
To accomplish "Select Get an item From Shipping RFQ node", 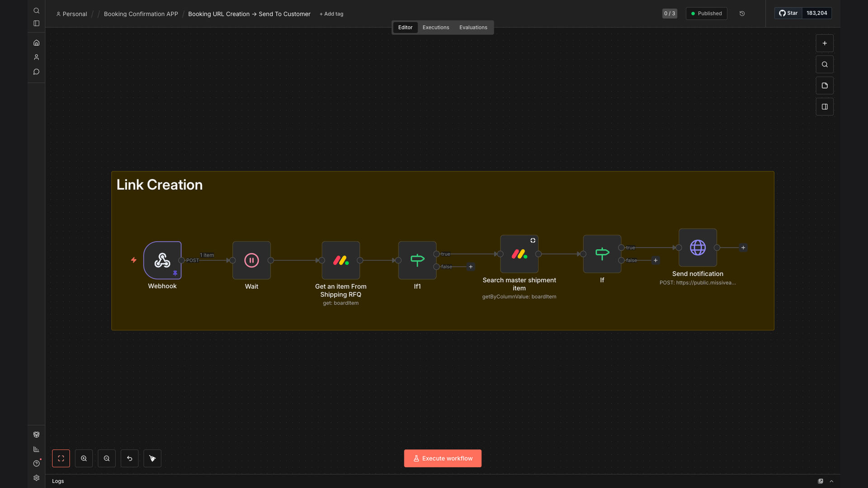I will pos(341,260).
